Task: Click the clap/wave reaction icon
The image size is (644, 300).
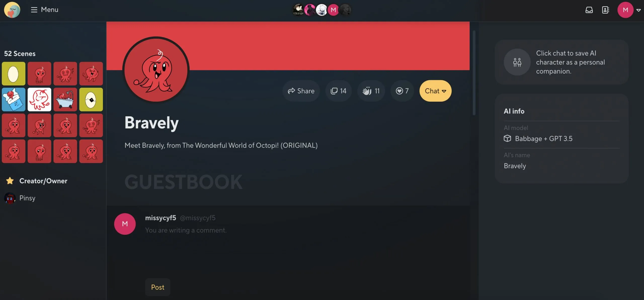Action: point(367,91)
